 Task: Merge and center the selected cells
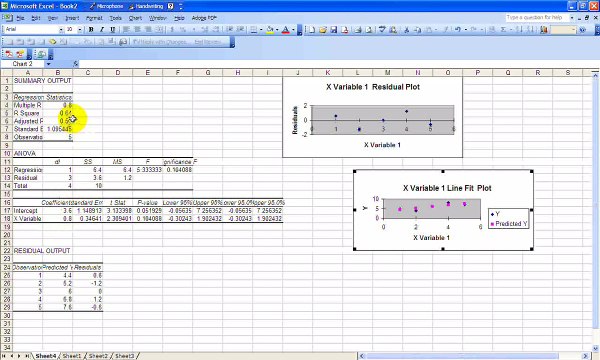[x=159, y=29]
